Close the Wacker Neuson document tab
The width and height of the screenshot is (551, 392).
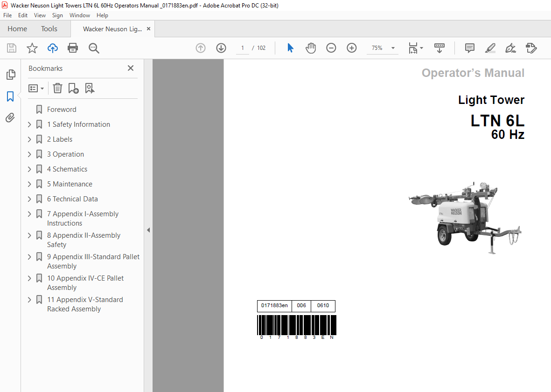point(149,29)
